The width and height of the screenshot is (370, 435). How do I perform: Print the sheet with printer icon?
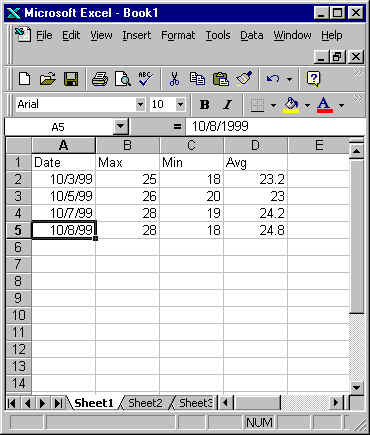click(99, 79)
